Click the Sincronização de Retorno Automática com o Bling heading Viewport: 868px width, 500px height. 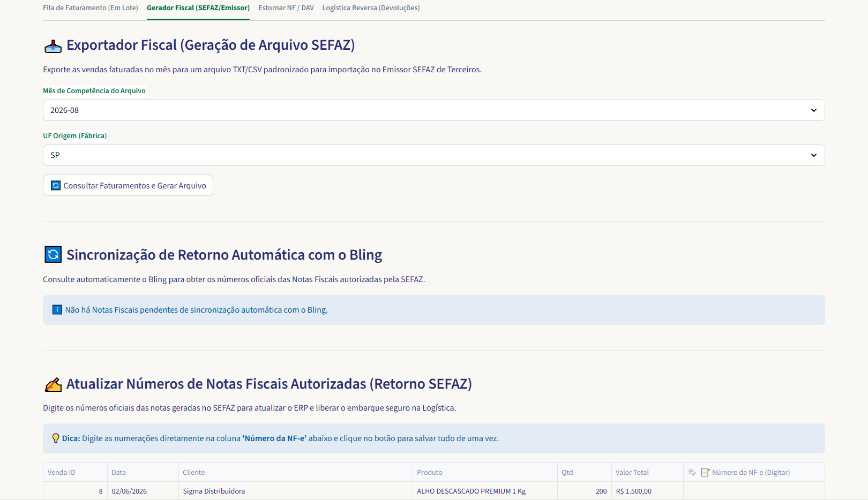(x=224, y=255)
